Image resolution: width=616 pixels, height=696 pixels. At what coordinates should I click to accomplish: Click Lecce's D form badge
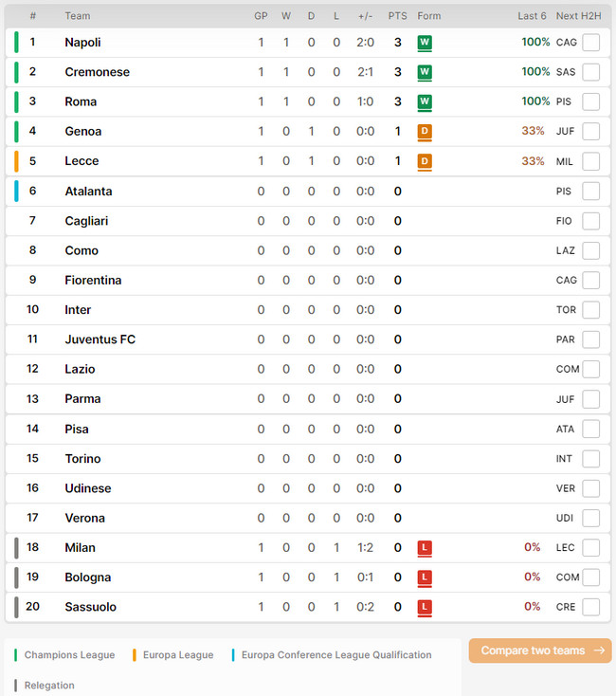425,161
